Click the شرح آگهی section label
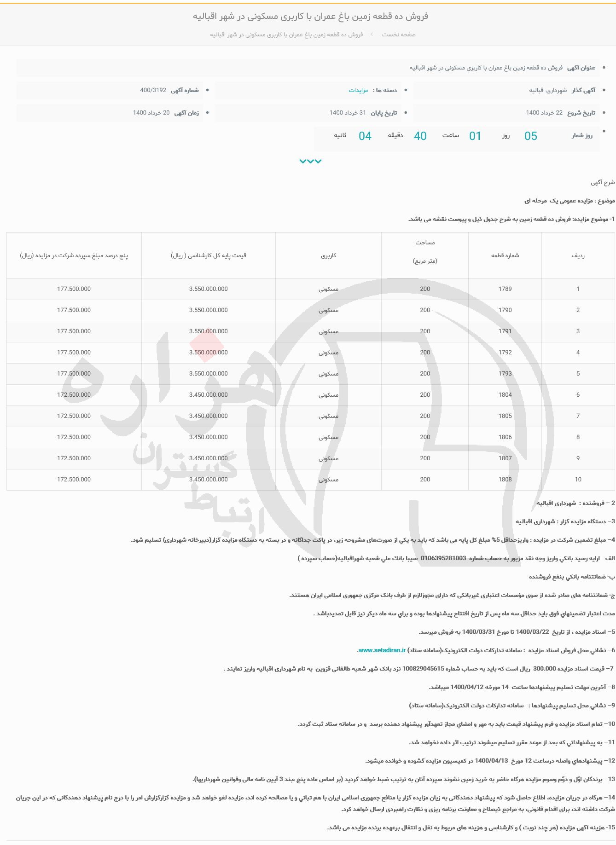The image size is (616, 845). 603,182
